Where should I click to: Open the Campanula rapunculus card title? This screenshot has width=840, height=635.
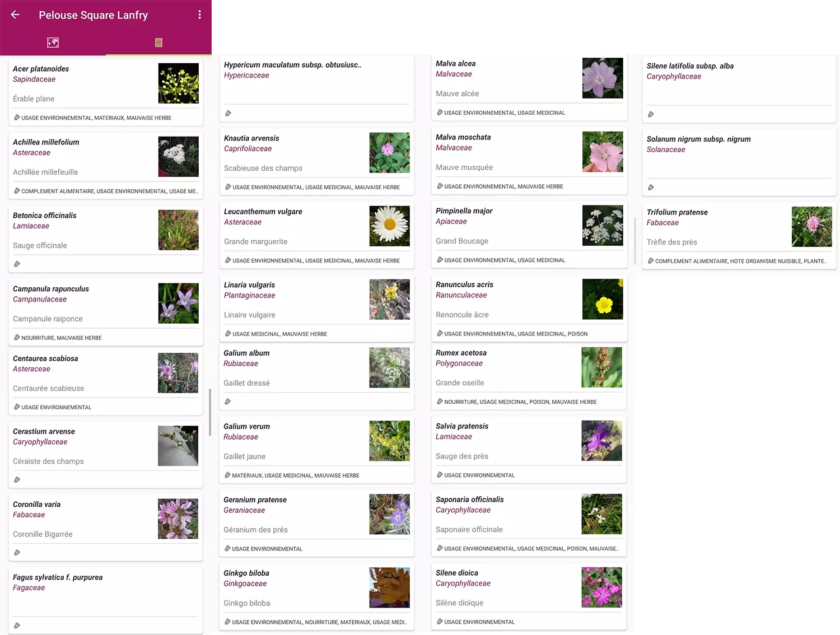pyautogui.click(x=51, y=289)
